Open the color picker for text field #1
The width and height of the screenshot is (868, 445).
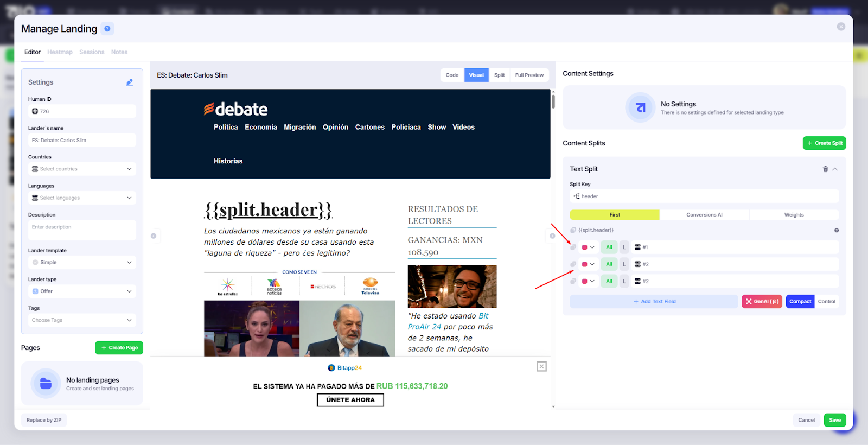(x=588, y=247)
